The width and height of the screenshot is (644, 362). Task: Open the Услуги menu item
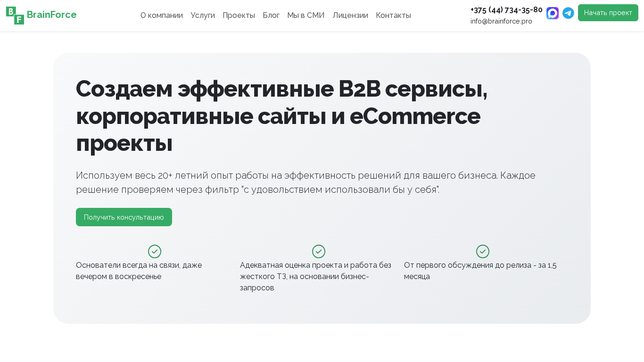(203, 16)
